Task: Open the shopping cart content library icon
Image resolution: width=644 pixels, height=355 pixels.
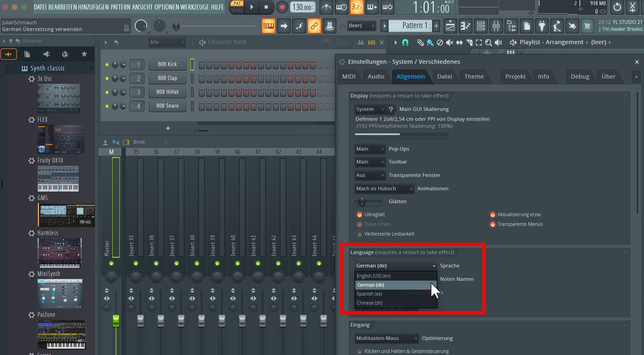Action: pos(587,26)
